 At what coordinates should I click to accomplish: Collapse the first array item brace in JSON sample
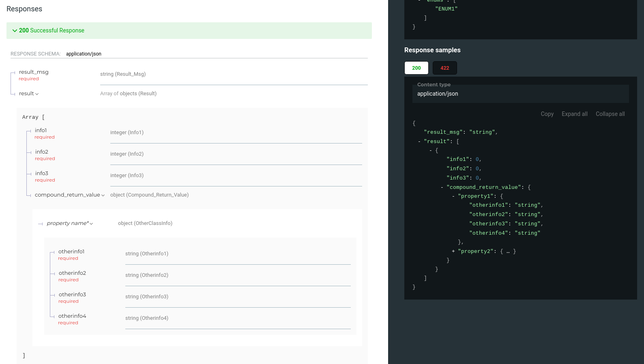(x=431, y=150)
